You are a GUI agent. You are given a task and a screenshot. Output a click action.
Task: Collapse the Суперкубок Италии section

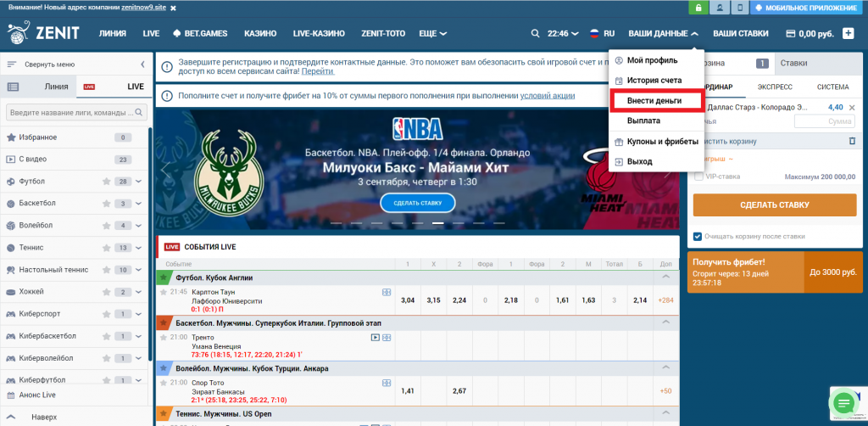[x=666, y=323]
